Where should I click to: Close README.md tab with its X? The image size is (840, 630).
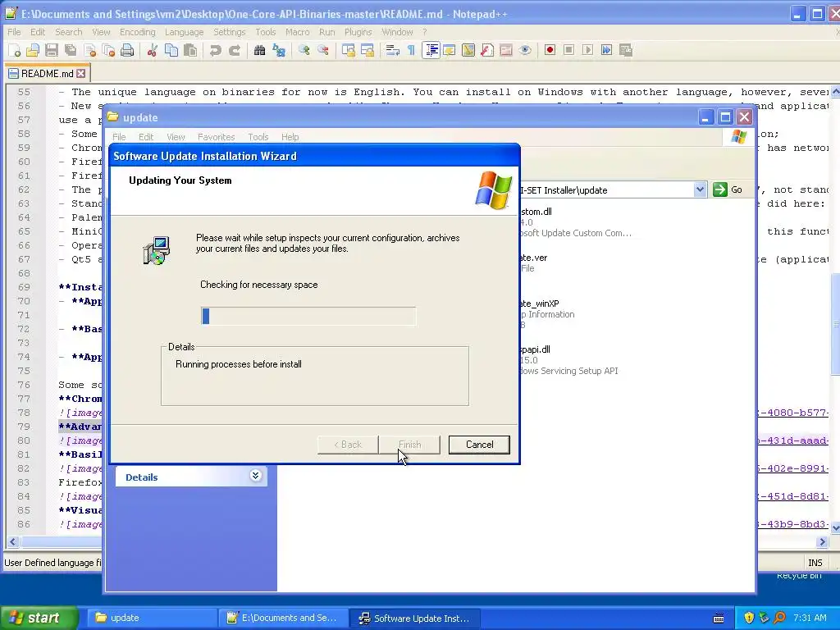pyautogui.click(x=81, y=73)
